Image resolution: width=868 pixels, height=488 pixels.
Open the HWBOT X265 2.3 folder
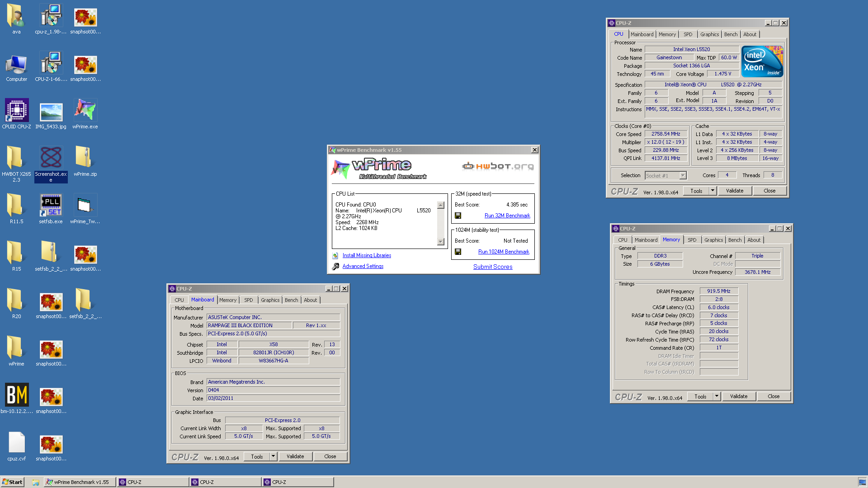pos(16,164)
